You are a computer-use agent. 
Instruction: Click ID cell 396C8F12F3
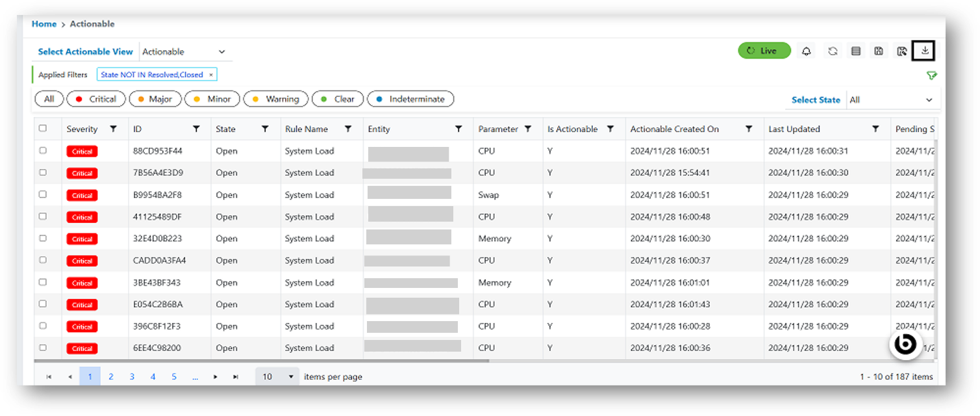click(x=157, y=326)
